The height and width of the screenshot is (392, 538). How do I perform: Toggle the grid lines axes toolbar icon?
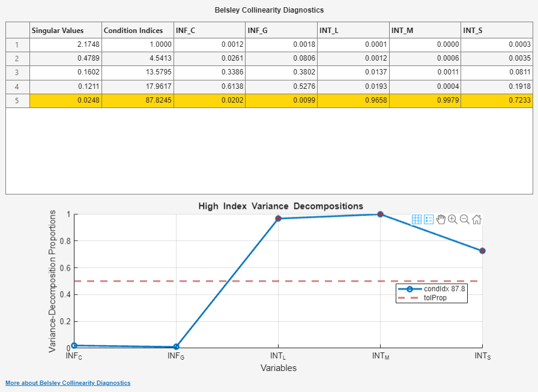click(x=416, y=220)
